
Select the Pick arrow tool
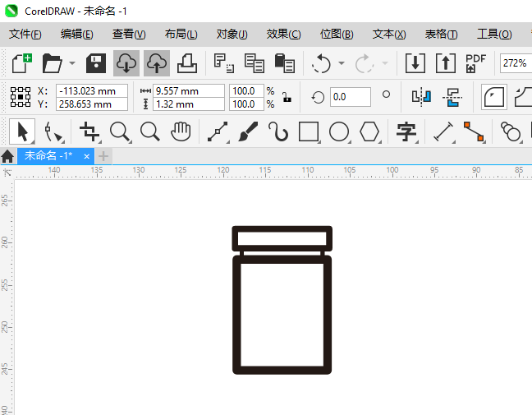(22, 131)
